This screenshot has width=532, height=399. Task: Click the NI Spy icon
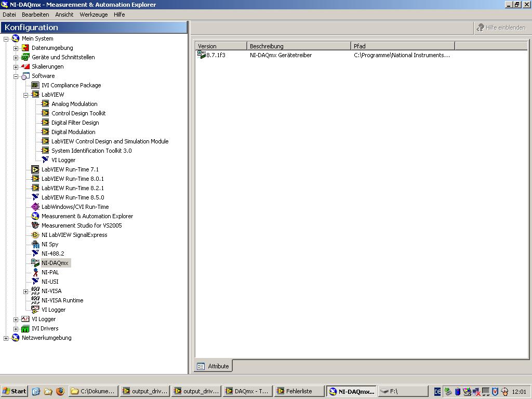35,244
